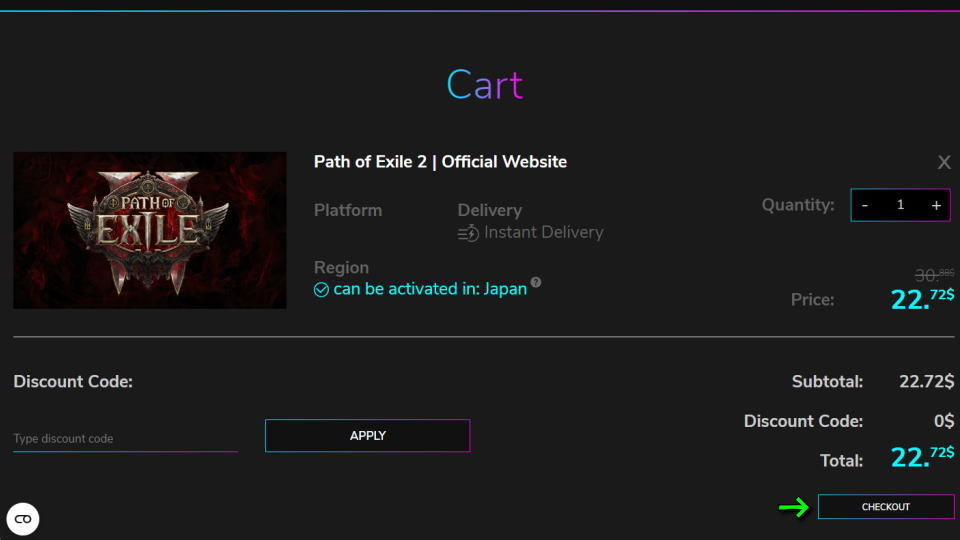The height and width of the screenshot is (540, 960).
Task: Open the region help question mark icon
Action: click(537, 283)
